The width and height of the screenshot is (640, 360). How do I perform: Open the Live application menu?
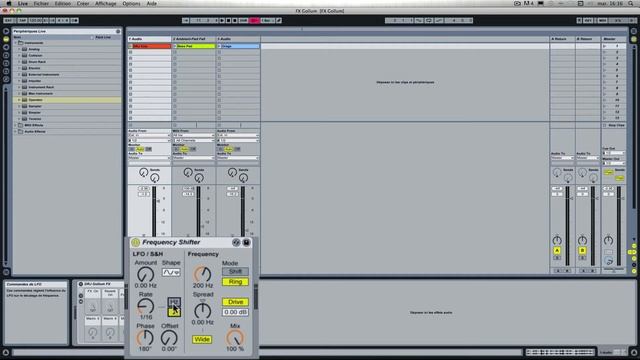point(23,3)
